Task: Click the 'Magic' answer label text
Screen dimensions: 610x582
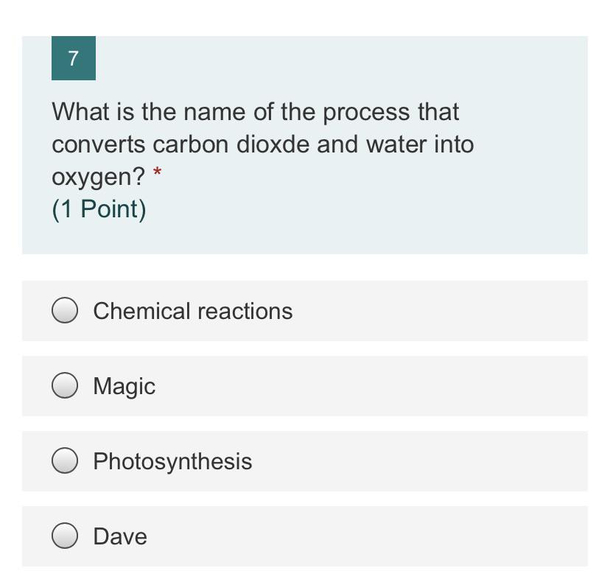Action: (124, 386)
